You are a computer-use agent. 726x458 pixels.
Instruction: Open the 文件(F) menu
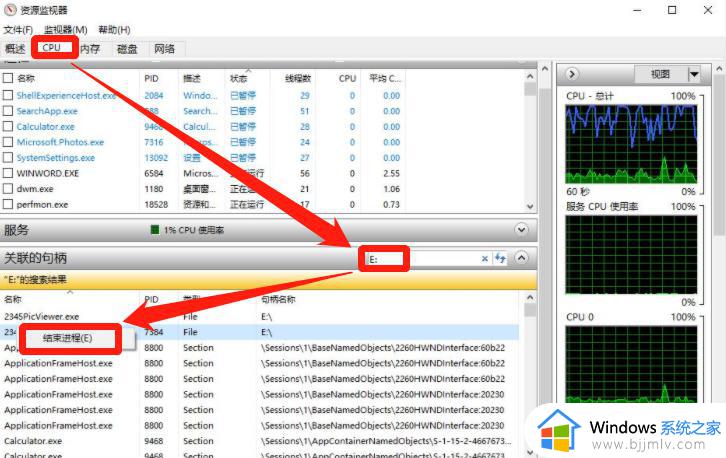[18, 30]
